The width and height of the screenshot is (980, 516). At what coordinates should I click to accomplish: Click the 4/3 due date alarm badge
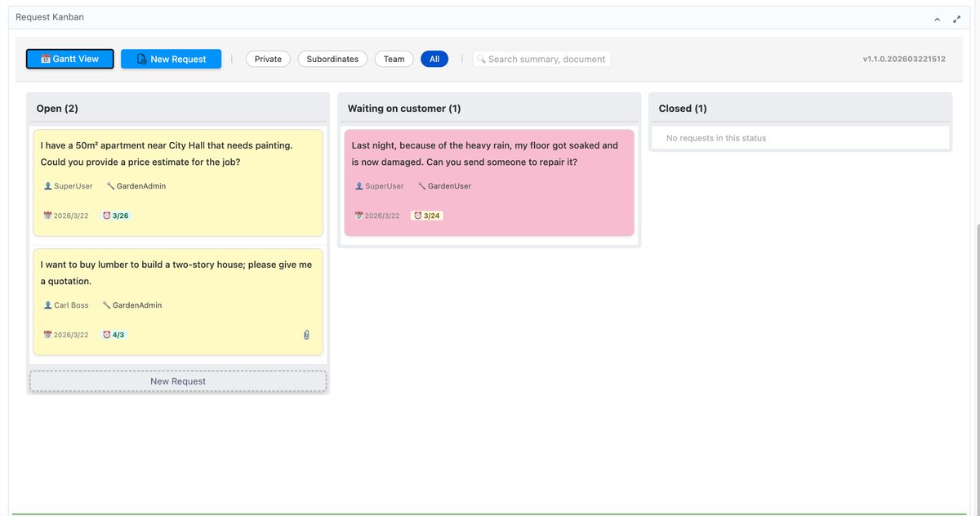[x=114, y=335]
